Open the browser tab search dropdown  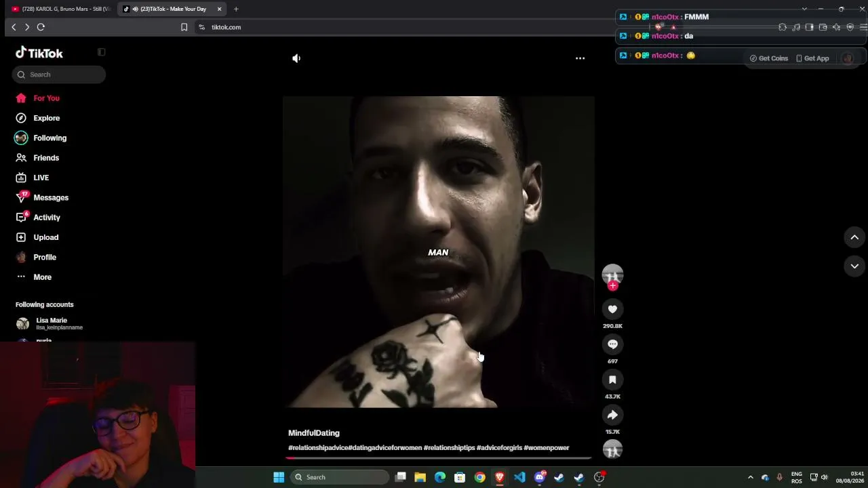pos(804,9)
